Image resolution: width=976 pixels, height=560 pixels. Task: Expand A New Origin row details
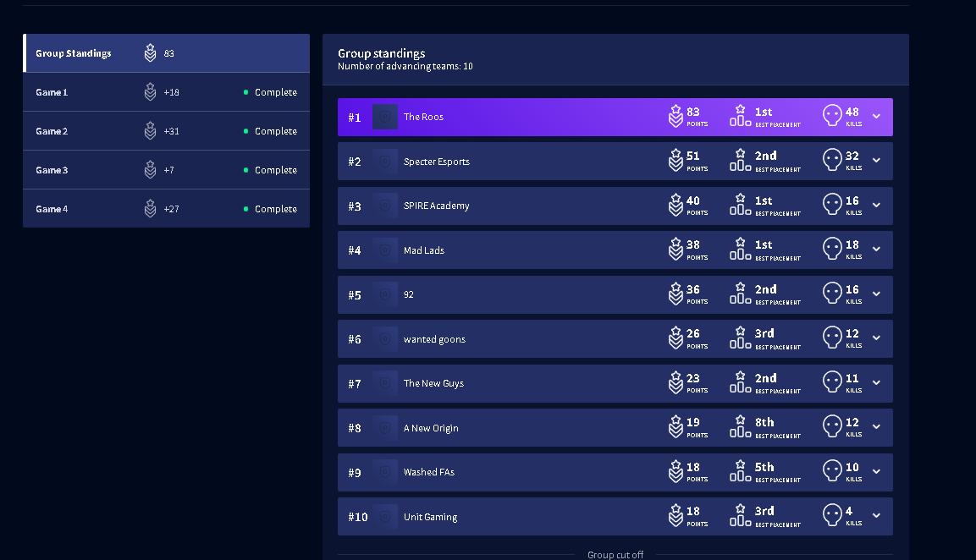tap(876, 427)
